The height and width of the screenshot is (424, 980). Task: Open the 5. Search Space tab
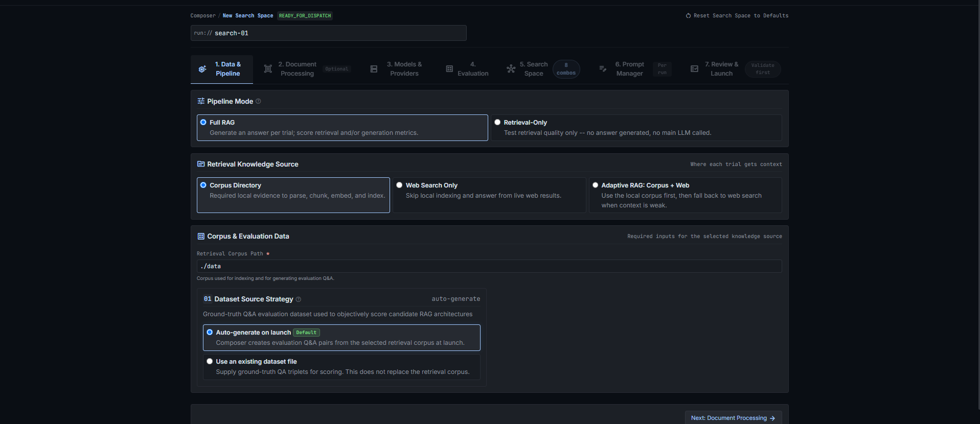pyautogui.click(x=543, y=69)
